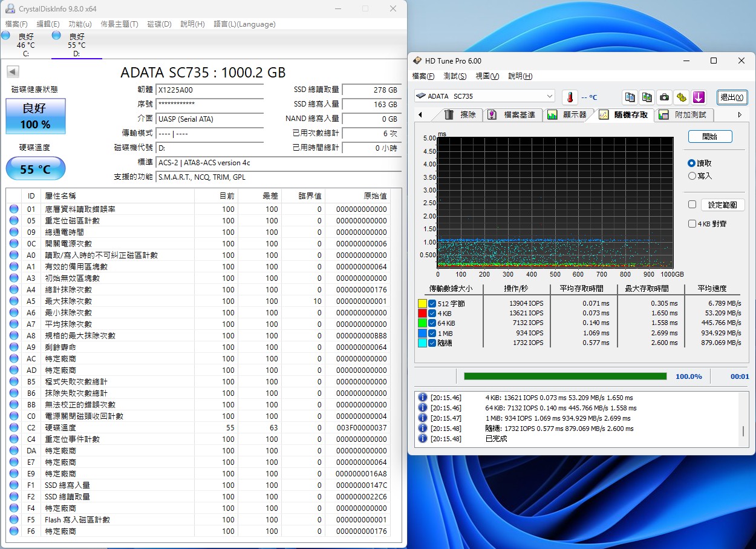
Task: Click status orb for attribute F6 row
Action: 14,531
